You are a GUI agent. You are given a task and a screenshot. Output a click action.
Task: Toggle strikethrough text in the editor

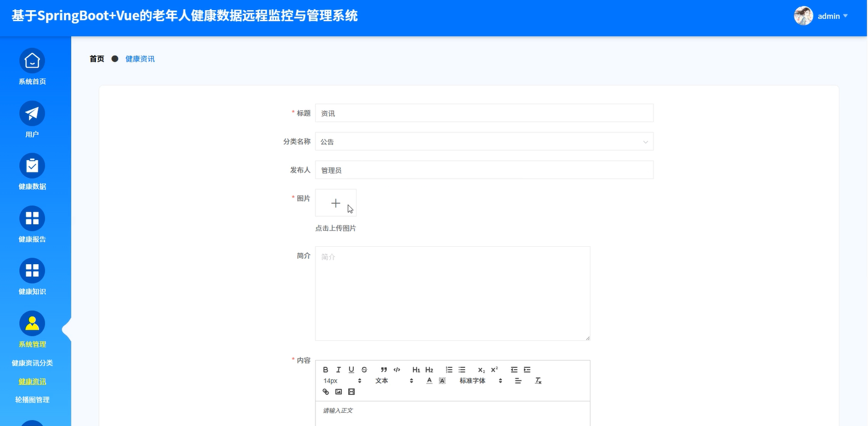364,369
